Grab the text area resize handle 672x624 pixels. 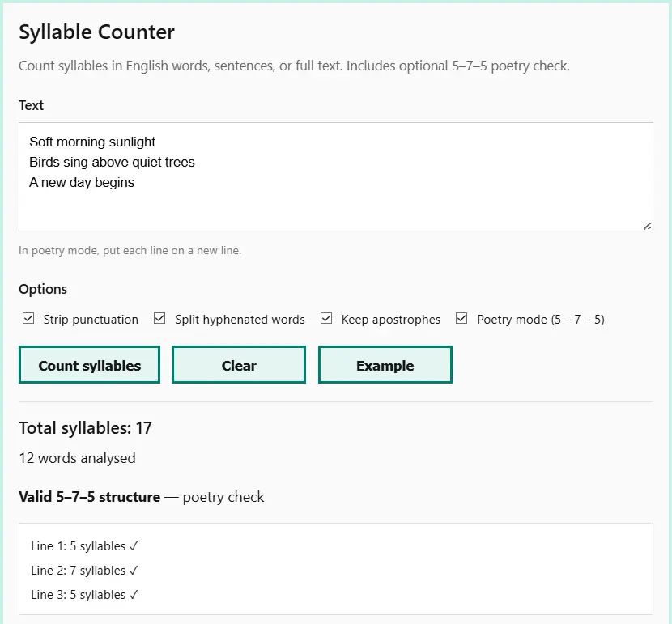tap(647, 226)
